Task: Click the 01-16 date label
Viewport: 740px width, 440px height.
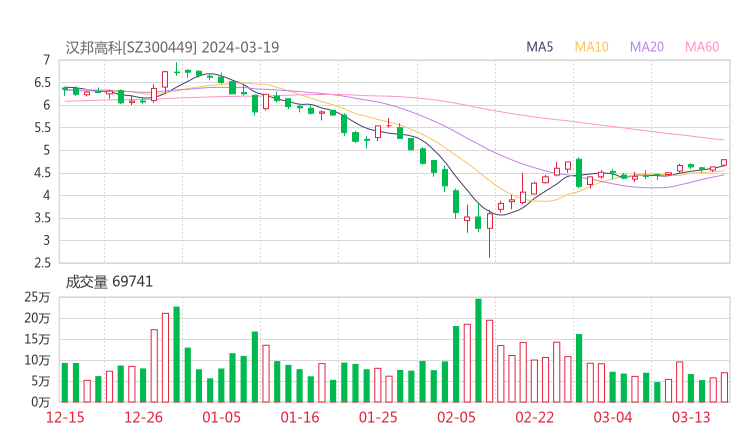Action: [300, 417]
